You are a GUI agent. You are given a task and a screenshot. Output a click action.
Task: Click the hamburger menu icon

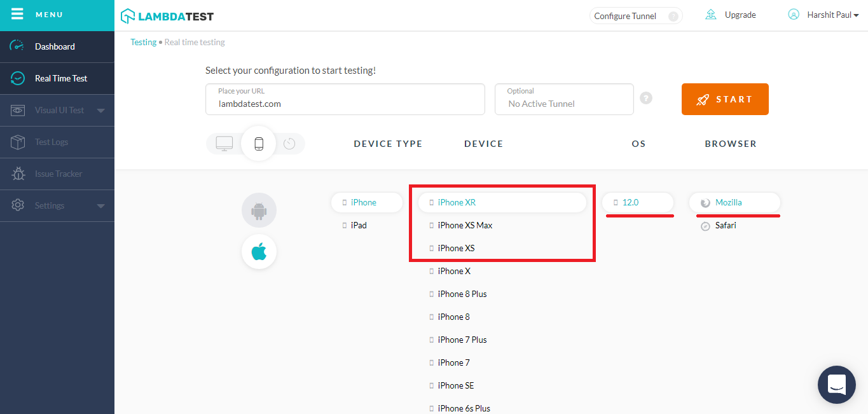coord(17,14)
